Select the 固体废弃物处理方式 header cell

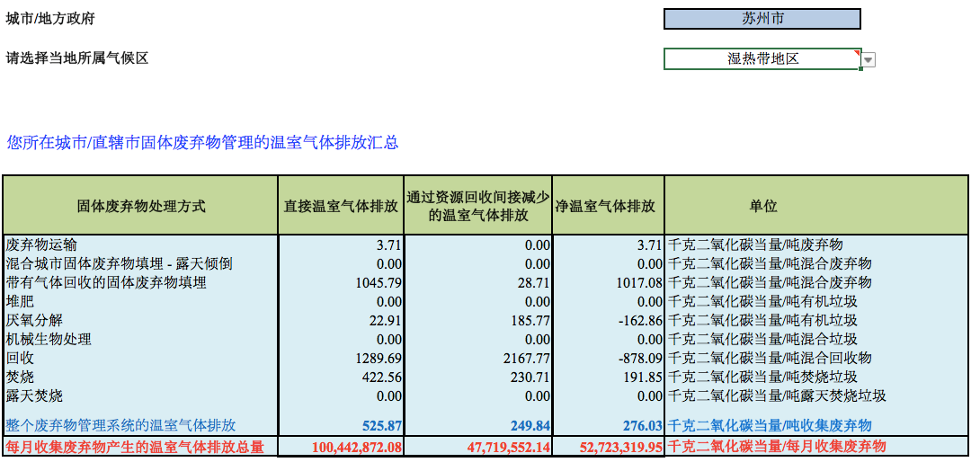pos(141,206)
